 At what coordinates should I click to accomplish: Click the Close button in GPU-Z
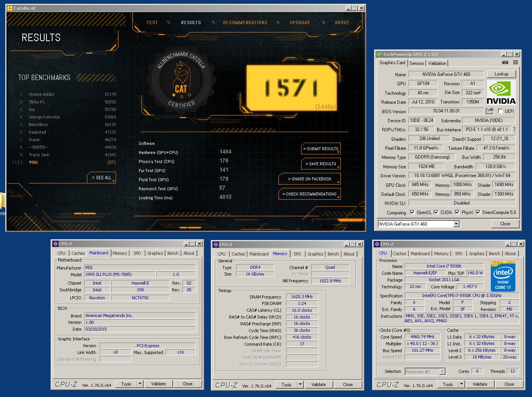pos(505,224)
